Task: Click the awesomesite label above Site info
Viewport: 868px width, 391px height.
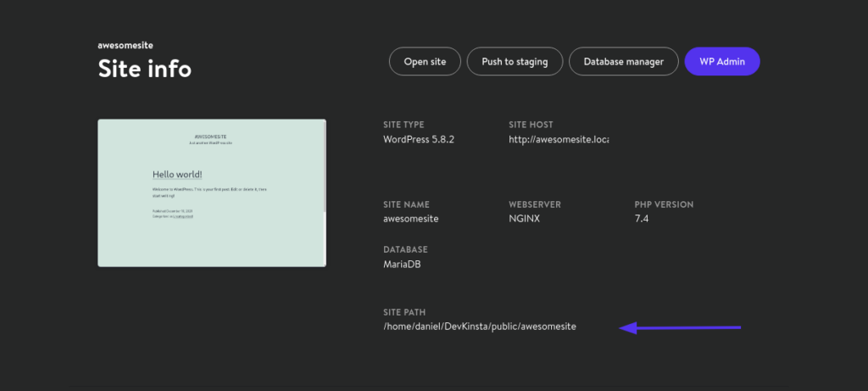Action: (x=125, y=46)
